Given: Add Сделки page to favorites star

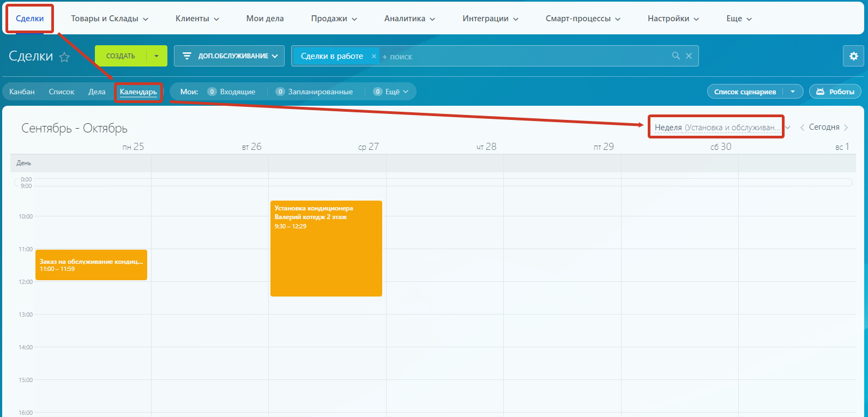Looking at the screenshot, I should tap(64, 57).
